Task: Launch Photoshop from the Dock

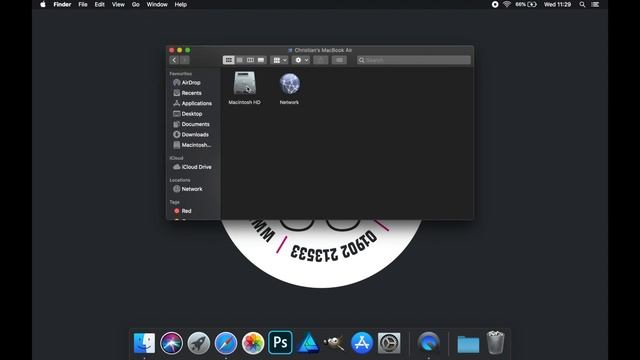Action: point(280,342)
